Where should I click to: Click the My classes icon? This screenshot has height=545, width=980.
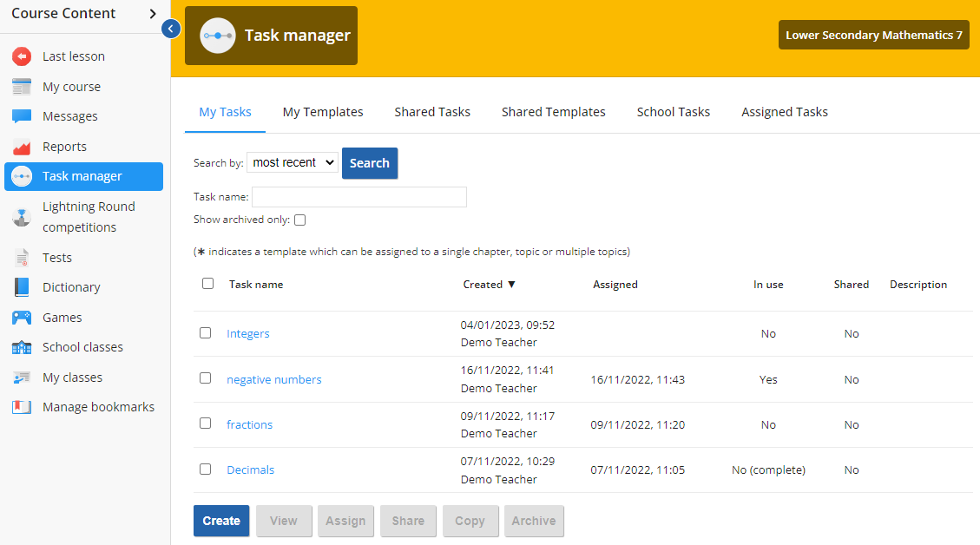pos(21,378)
